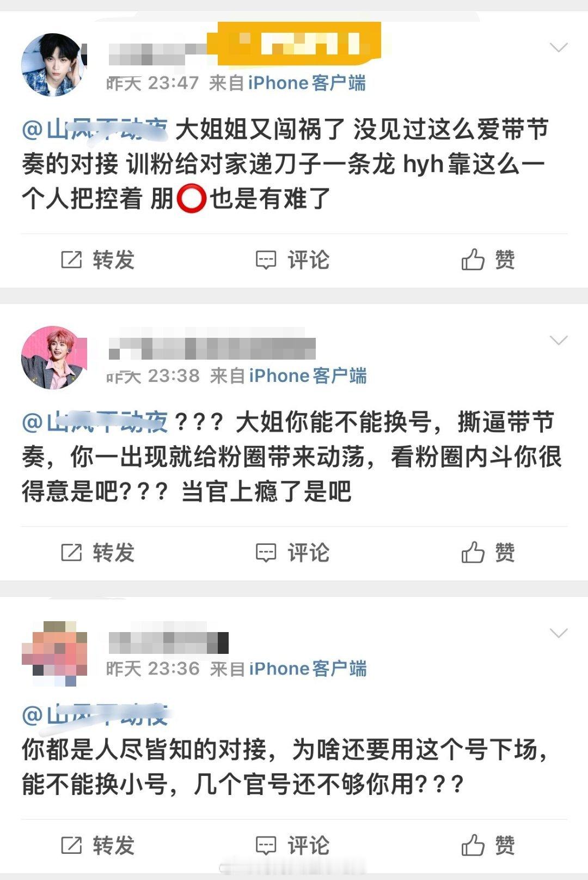The height and width of the screenshot is (880, 588).
Task: Open profile via pink-hair avatar
Action: pos(54,357)
